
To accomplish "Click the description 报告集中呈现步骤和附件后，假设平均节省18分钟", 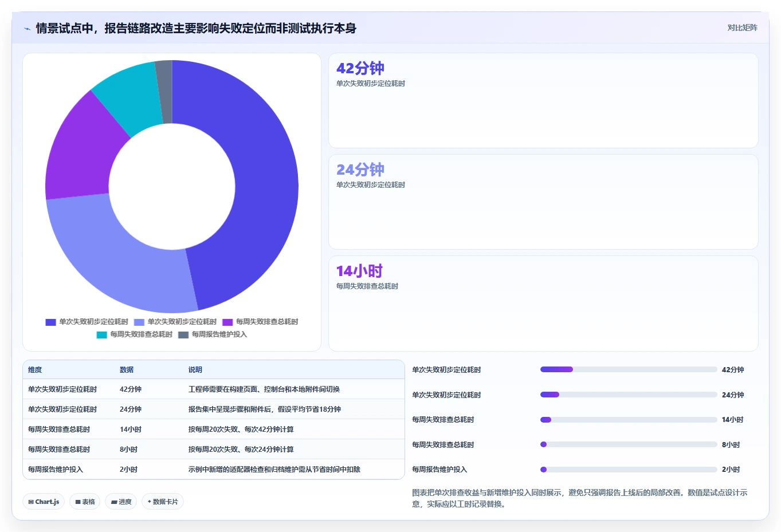I will (265, 409).
